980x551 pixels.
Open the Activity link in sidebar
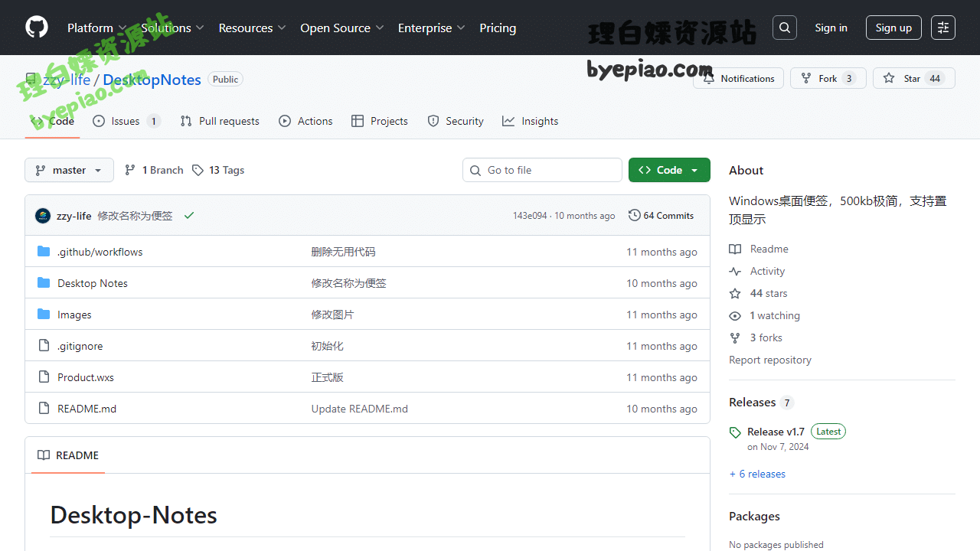coord(757,271)
